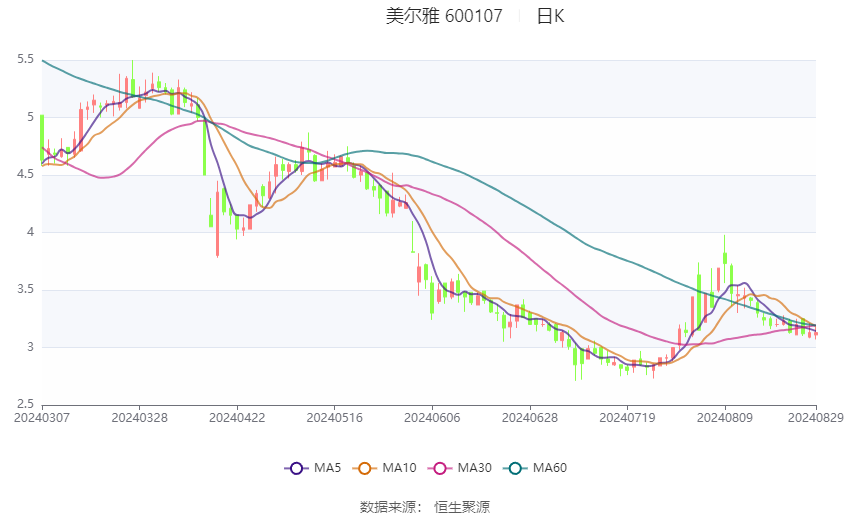Click the 20240829 x-axis date label
The height and width of the screenshot is (517, 850).
tap(816, 418)
